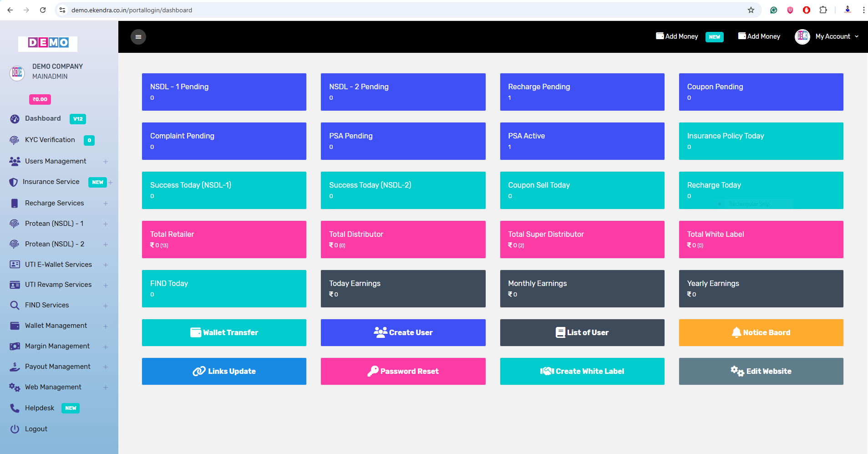Open Payout Management menu item
Viewport: 868px width, 454px height.
tap(57, 367)
